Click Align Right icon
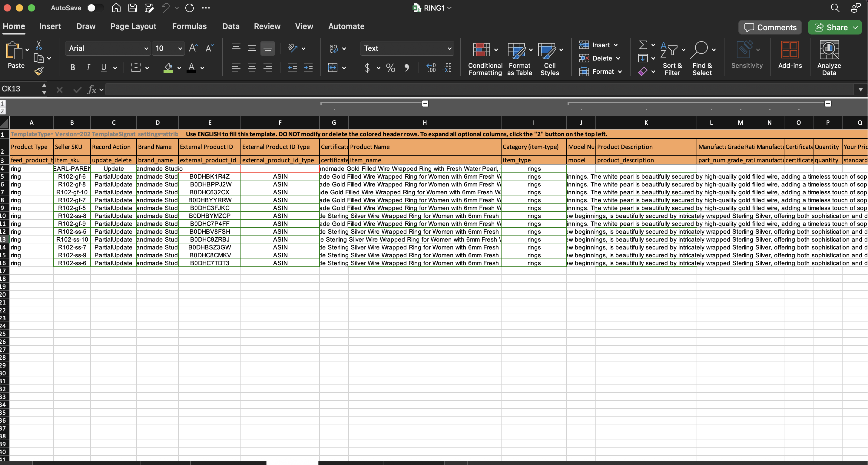 (x=267, y=68)
